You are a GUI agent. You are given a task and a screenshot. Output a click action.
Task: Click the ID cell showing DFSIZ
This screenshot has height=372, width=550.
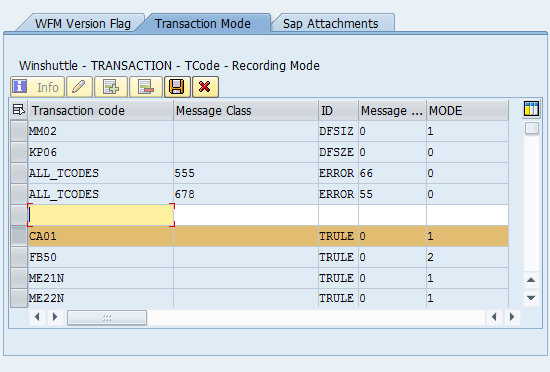(338, 131)
